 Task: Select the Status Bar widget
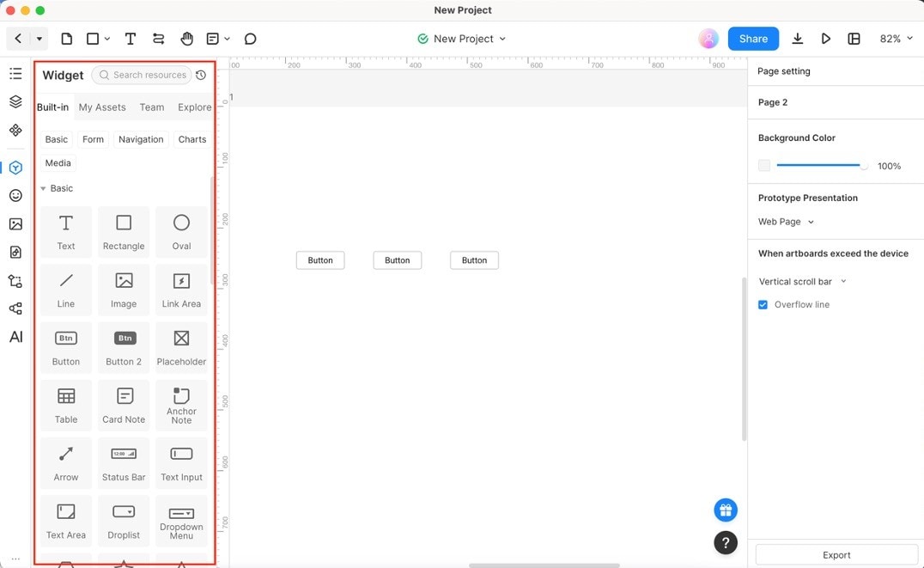[124, 463]
